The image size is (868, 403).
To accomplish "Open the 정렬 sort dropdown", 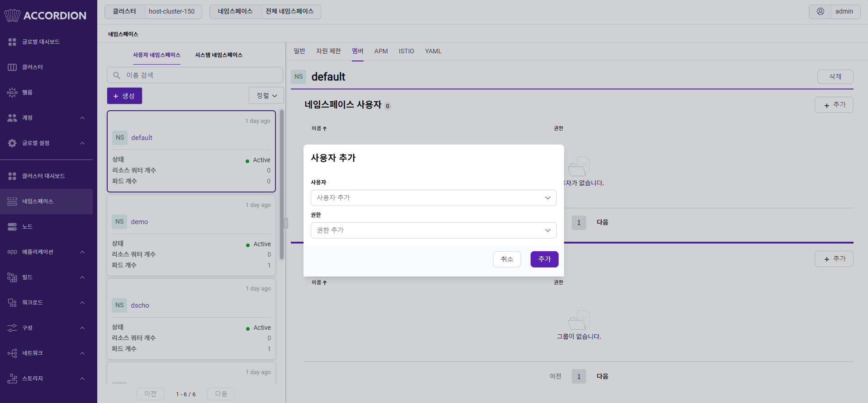I will click(x=266, y=95).
